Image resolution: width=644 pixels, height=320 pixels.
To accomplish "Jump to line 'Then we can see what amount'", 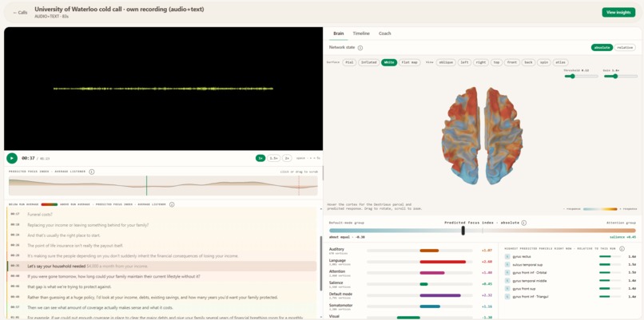I will [x=162, y=307].
